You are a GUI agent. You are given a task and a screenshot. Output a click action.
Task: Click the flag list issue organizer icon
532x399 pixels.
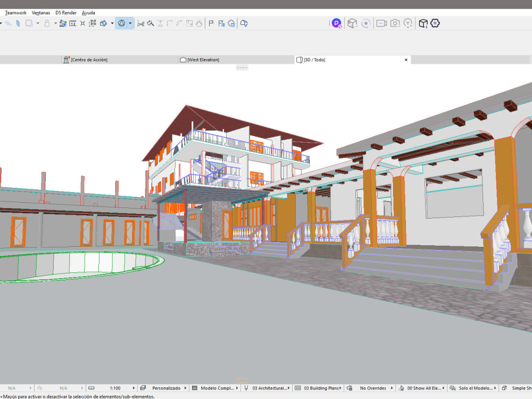221,23
